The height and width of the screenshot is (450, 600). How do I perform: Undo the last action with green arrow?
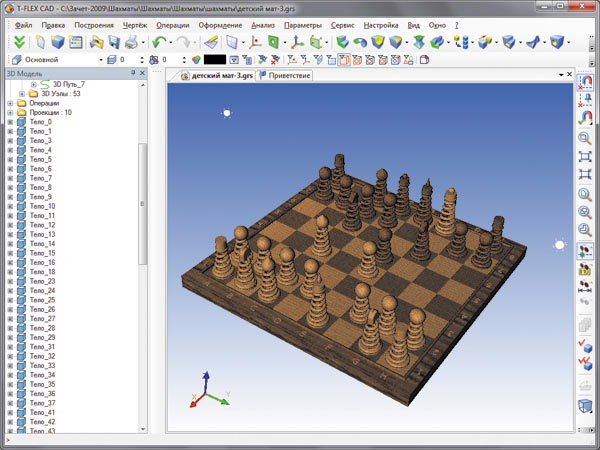159,42
